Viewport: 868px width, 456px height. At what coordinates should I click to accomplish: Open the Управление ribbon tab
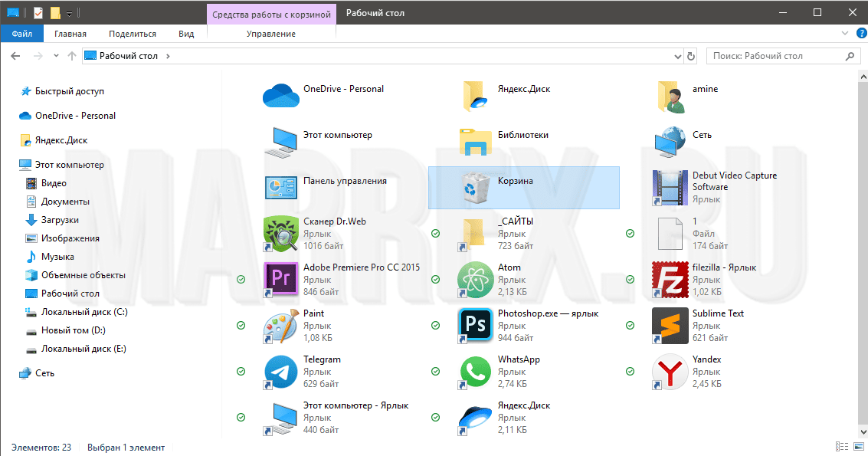coord(271,34)
